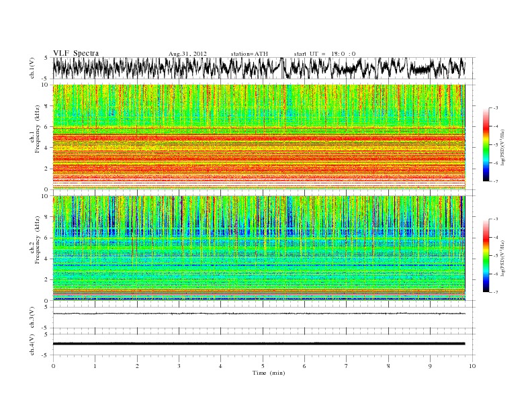This screenshot has height=411, width=532.
Task: Click time axis tick label "5"
Action: (x=263, y=366)
